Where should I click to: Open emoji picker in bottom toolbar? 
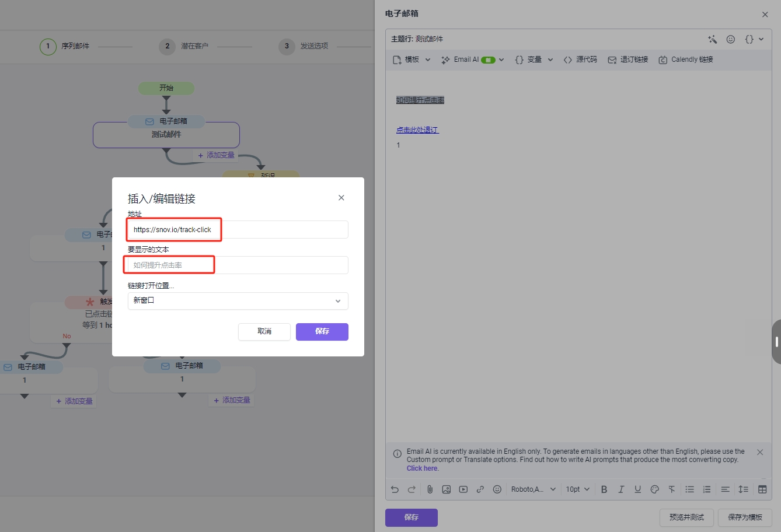[497, 489]
